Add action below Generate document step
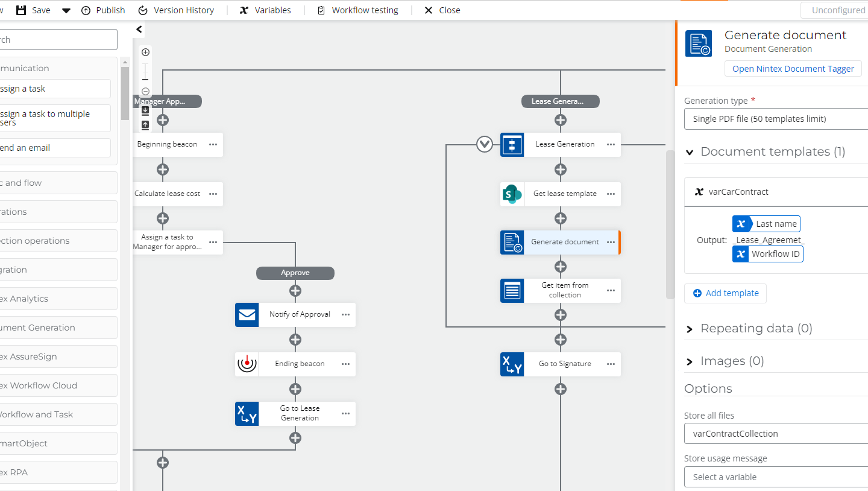Viewport: 868px width, 491px height. coord(561,267)
